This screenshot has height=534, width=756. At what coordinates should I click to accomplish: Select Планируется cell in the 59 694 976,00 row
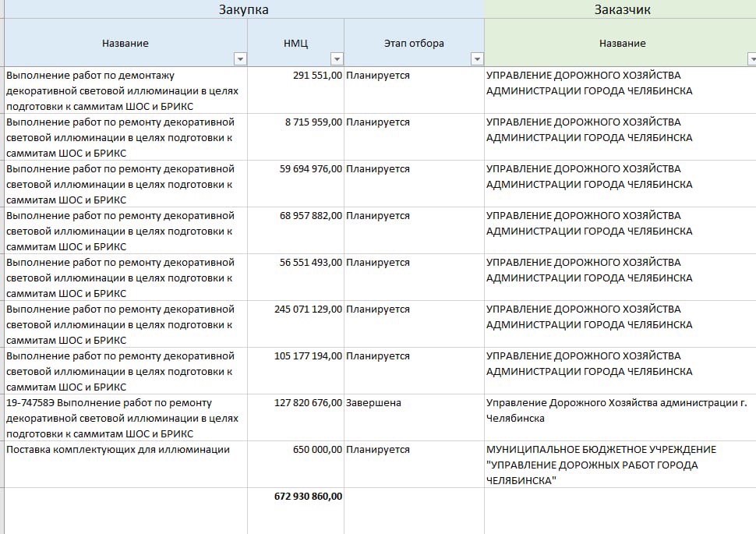coord(414,184)
